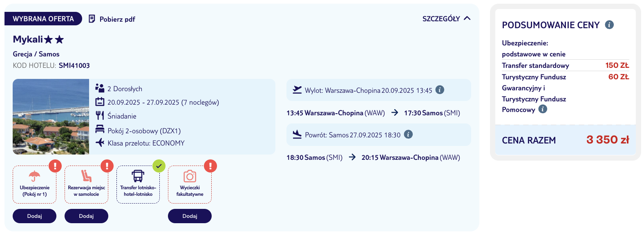Screen dimensions: 644x233
Task: Collapse the Szczegóły section
Action: [447, 19]
